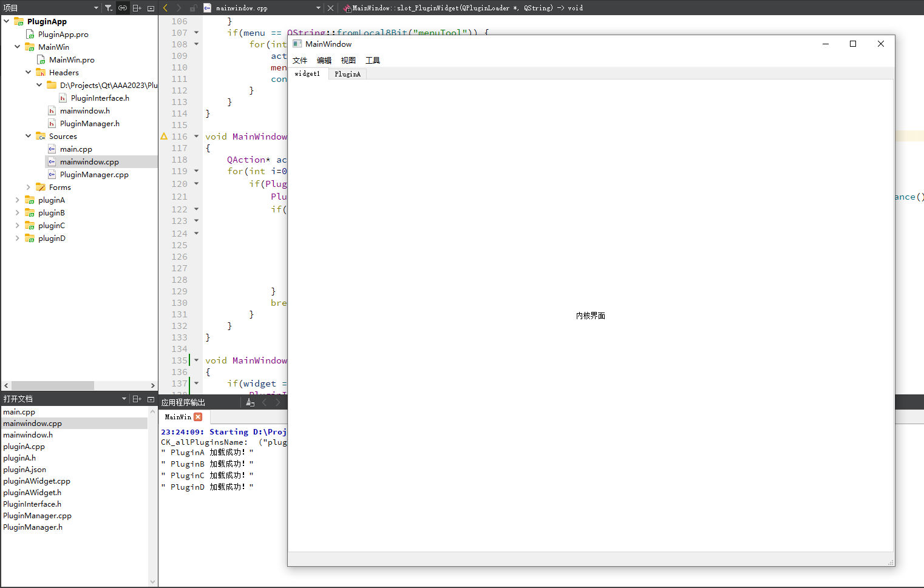
Task: Open the 打开文档 panel dropdown
Action: tap(124, 399)
